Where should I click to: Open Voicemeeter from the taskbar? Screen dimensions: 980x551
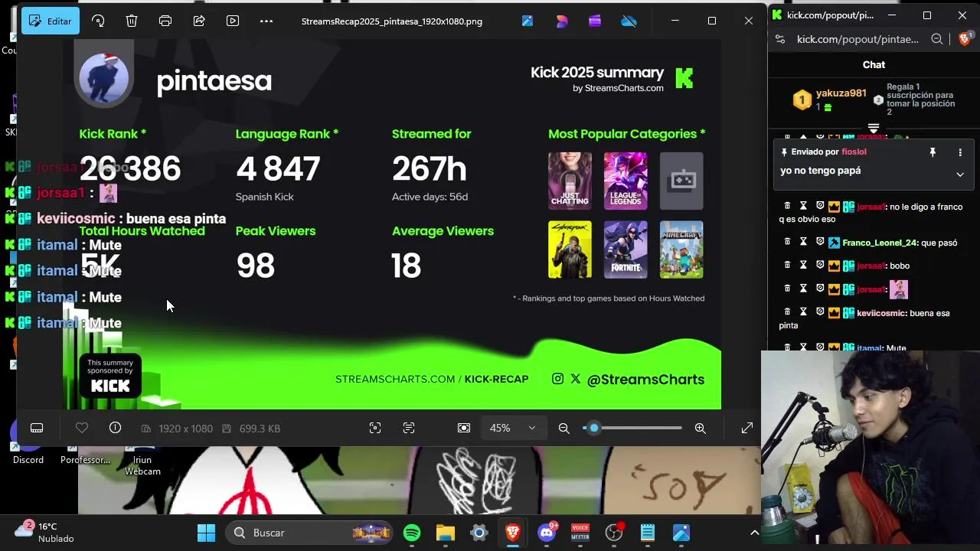(x=580, y=533)
